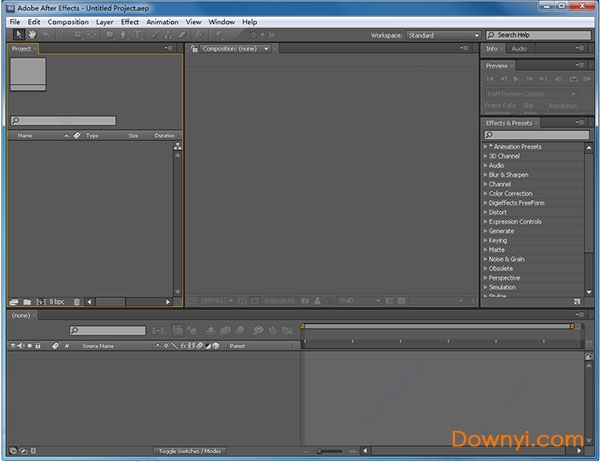Expand the Distort effects category

(486, 212)
